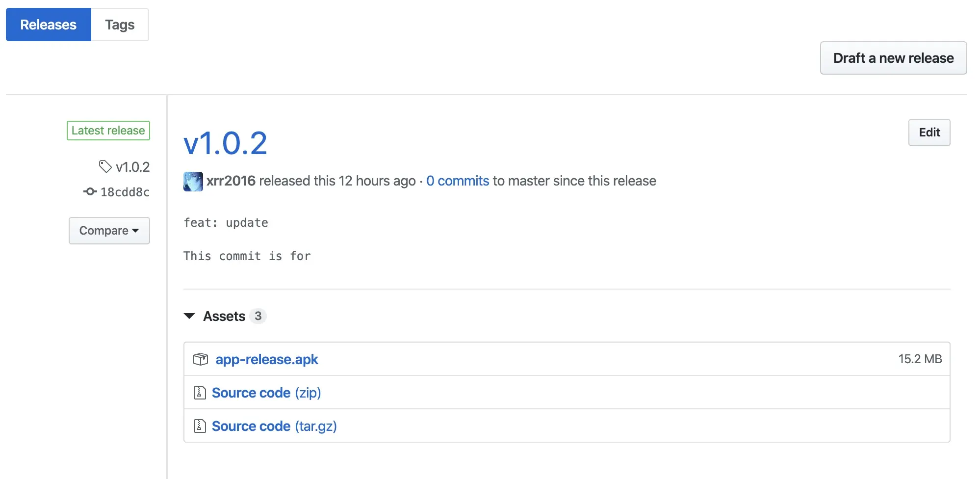Download Source code (tar.gz)
The height and width of the screenshot is (479, 980).
274,426
